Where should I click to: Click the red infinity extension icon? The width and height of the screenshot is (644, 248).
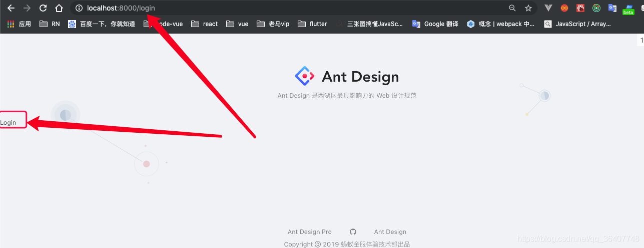click(x=564, y=8)
